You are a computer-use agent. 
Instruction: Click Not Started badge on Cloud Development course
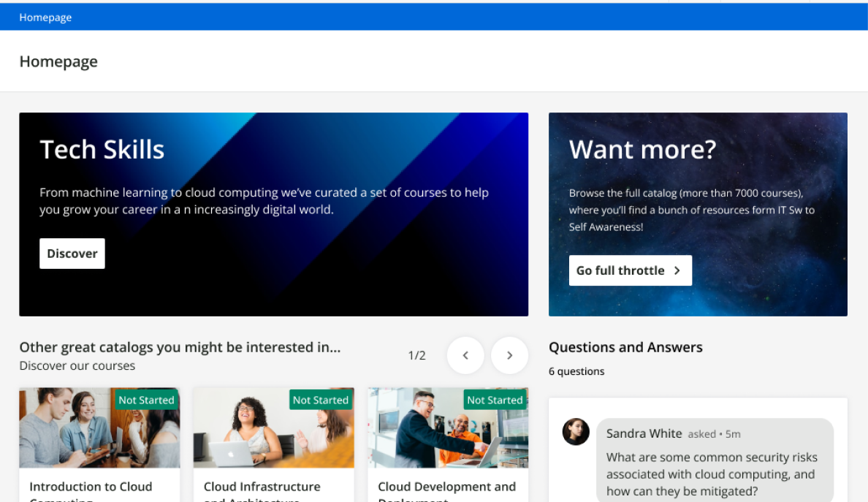495,400
